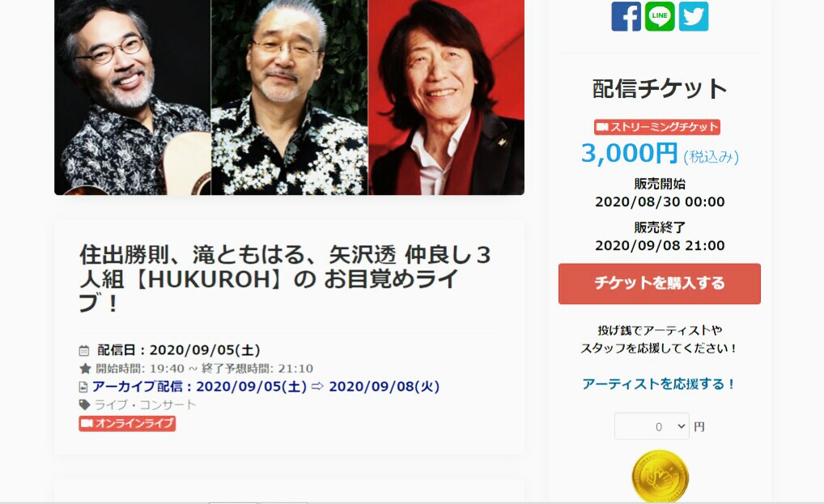This screenshot has width=824, height=504.
Task: Click the calendar icon beside 配信日
Action: pos(84,351)
